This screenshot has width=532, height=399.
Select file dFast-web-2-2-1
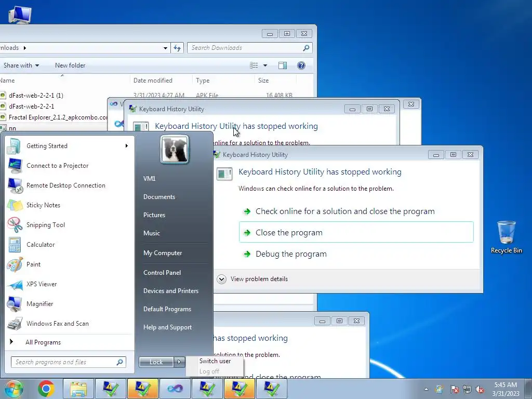31,107
